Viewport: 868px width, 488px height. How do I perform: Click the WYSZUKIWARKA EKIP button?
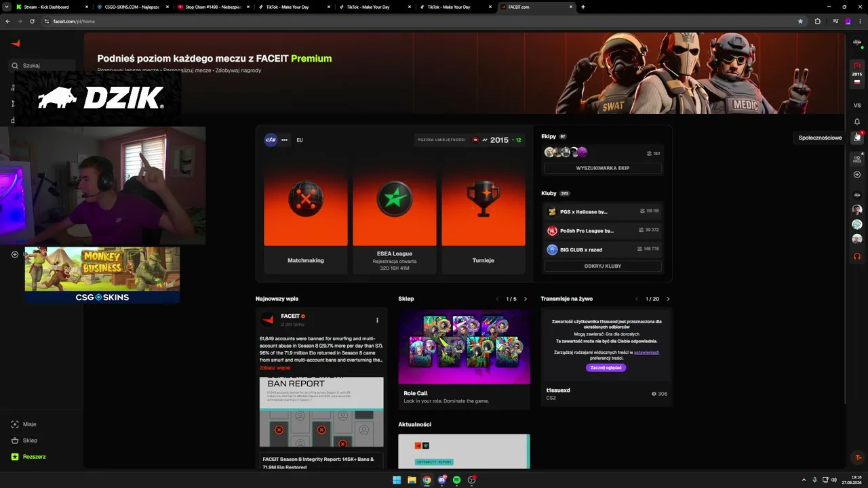[603, 168]
